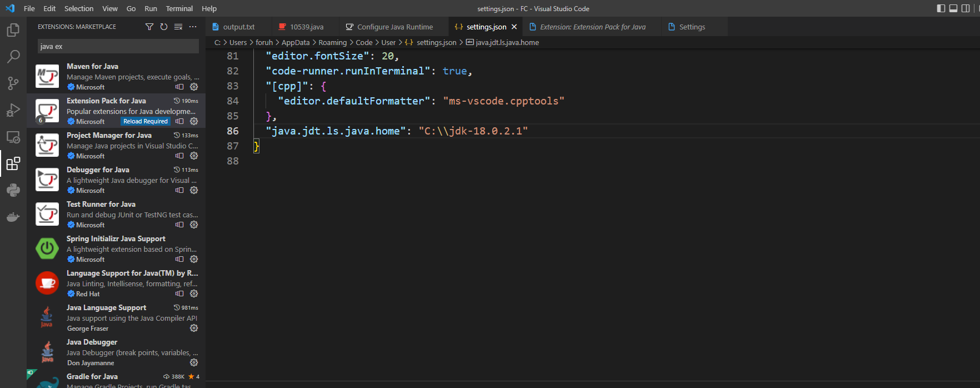This screenshot has width=980, height=388.
Task: Click line number 86 in the gutter
Action: [233, 131]
